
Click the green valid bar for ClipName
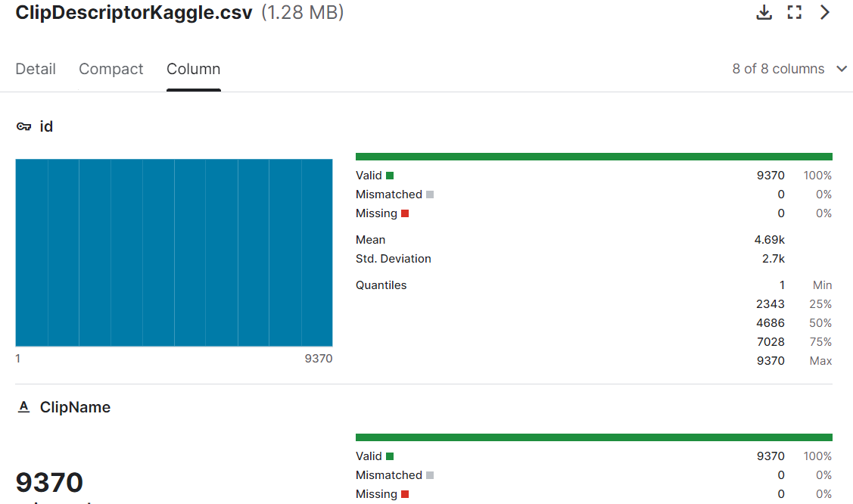tap(593, 437)
